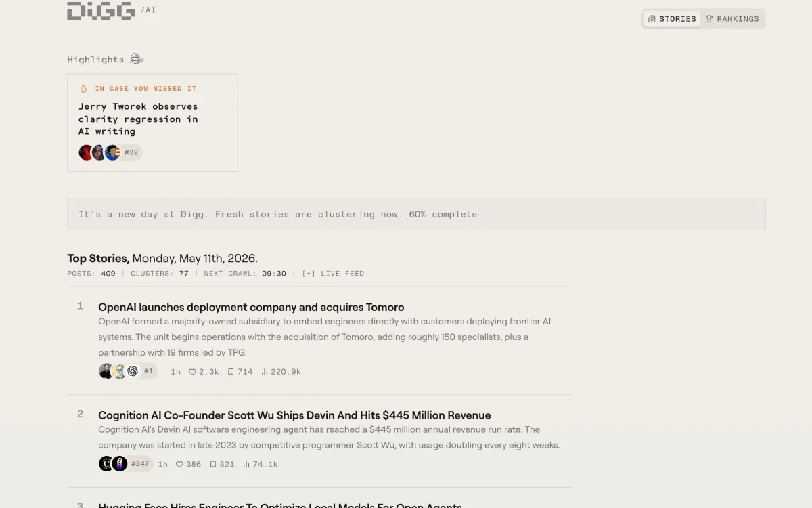Click the #32 rank badge
Viewport: 812px width, 508px height.
[131, 152]
